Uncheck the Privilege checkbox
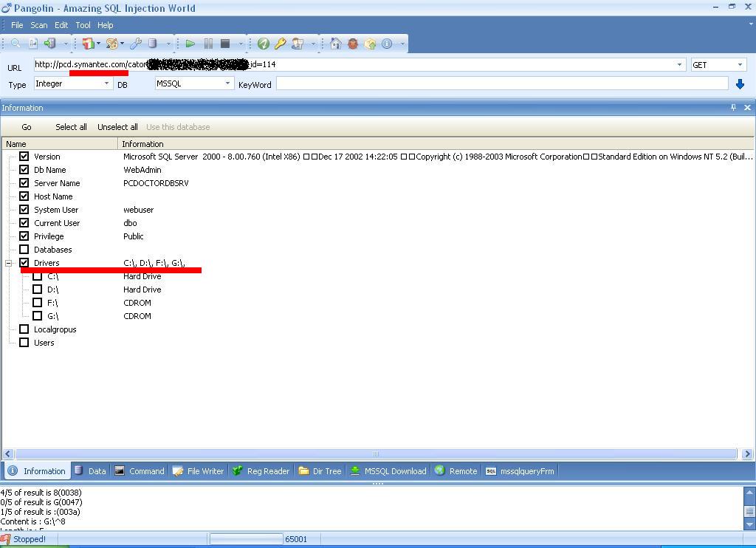The width and height of the screenshot is (756, 548). (x=24, y=236)
